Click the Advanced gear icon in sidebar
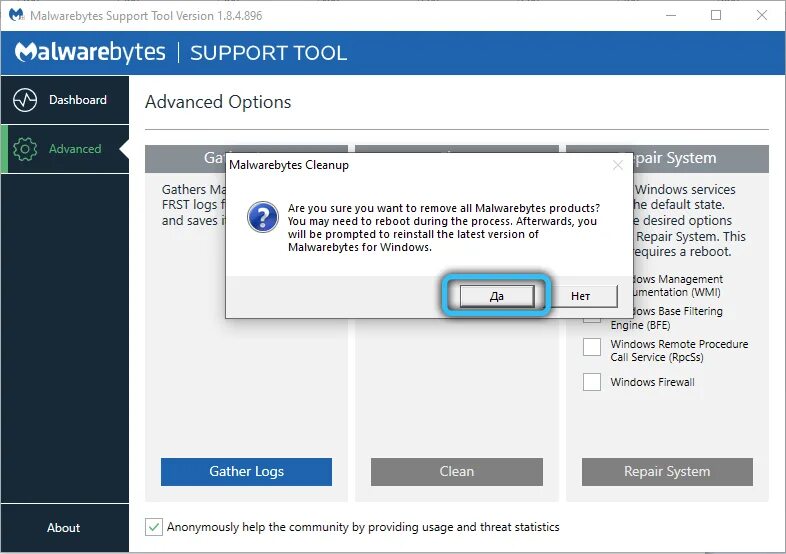This screenshot has width=786, height=554. (25, 149)
